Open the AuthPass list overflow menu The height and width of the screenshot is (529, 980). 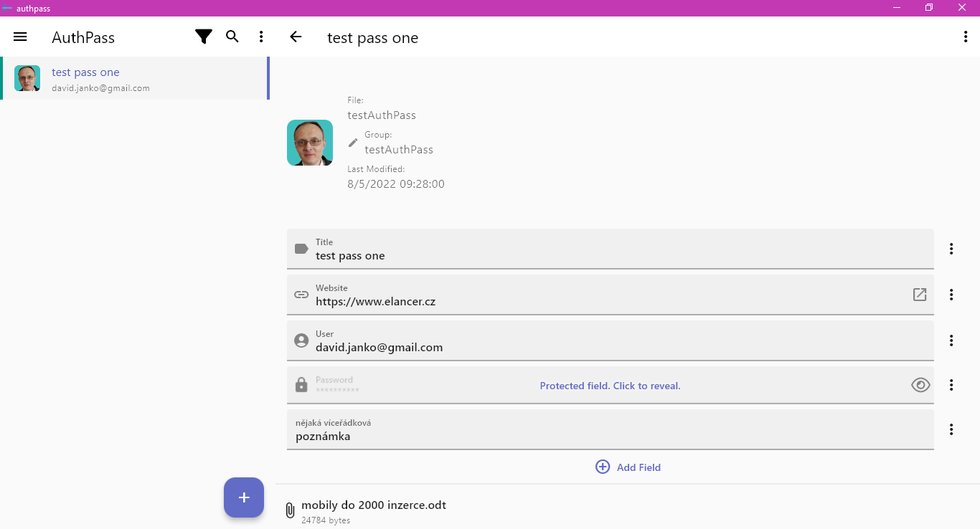261,37
